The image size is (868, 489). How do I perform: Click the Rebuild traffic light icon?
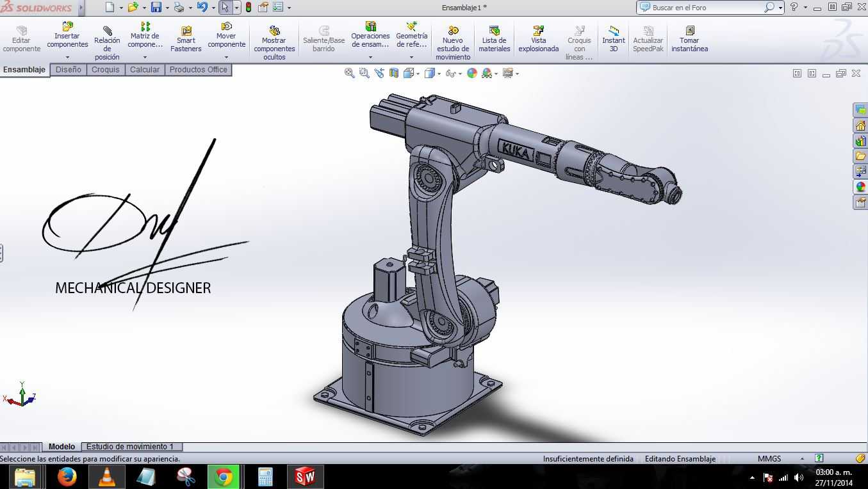(x=249, y=8)
